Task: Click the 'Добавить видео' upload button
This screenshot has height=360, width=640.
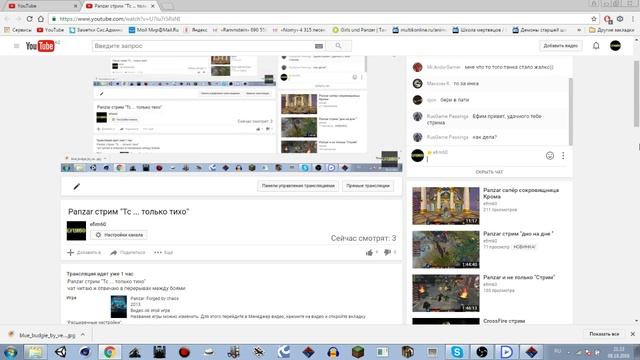Action: point(560,46)
